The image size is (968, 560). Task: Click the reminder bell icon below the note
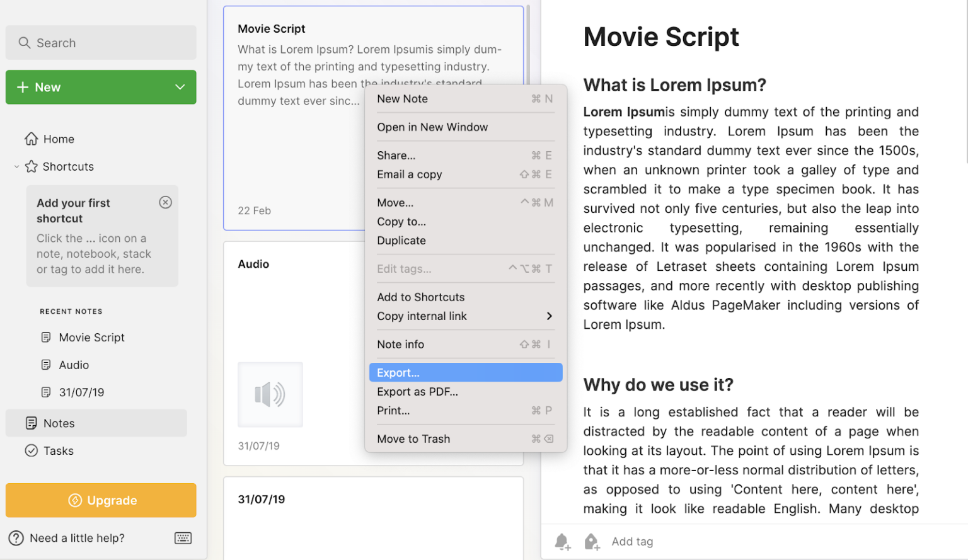562,541
